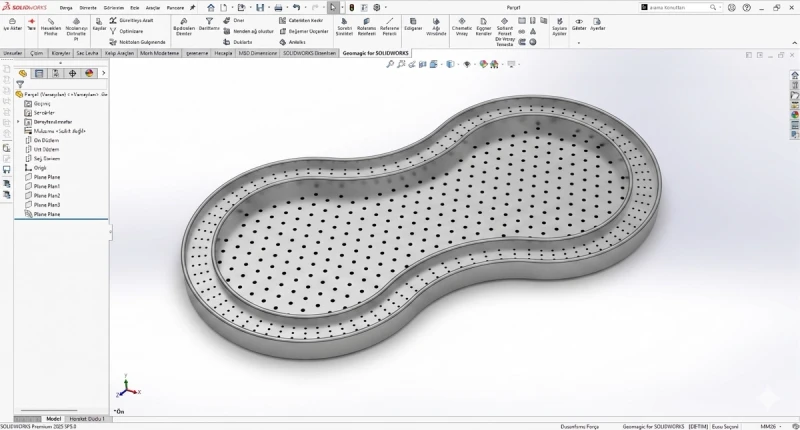Screen dimensions: 800x430
Task: Open the Optimizare mesh tool
Action: pos(126,31)
